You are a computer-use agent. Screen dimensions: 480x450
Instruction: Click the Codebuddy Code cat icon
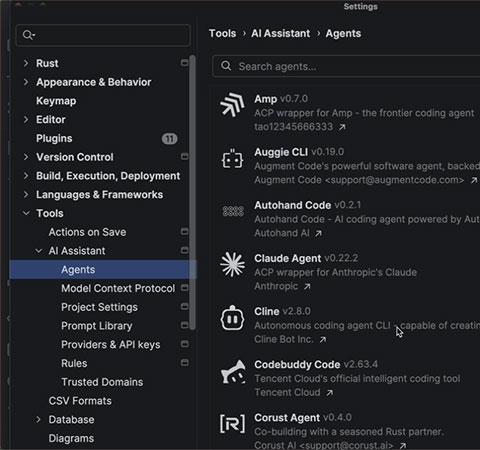coord(233,372)
